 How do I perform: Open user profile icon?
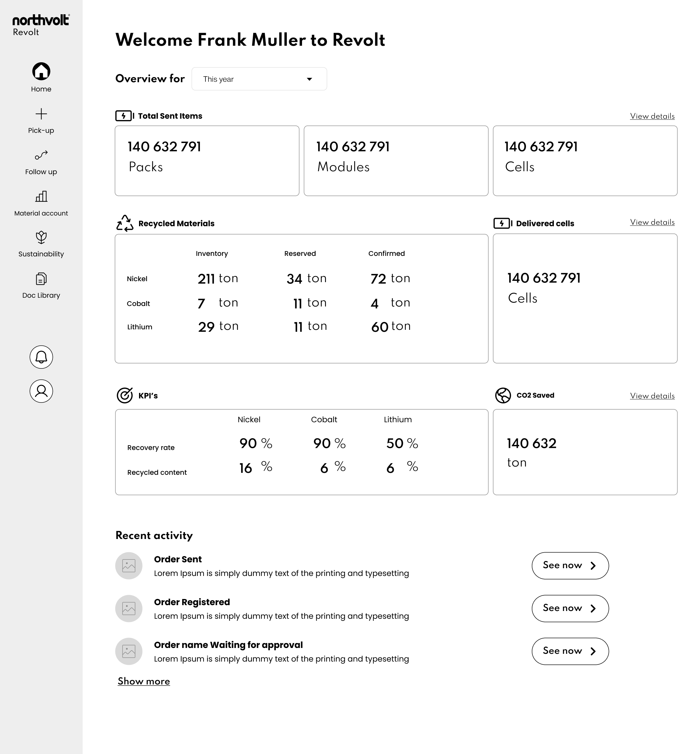click(41, 391)
